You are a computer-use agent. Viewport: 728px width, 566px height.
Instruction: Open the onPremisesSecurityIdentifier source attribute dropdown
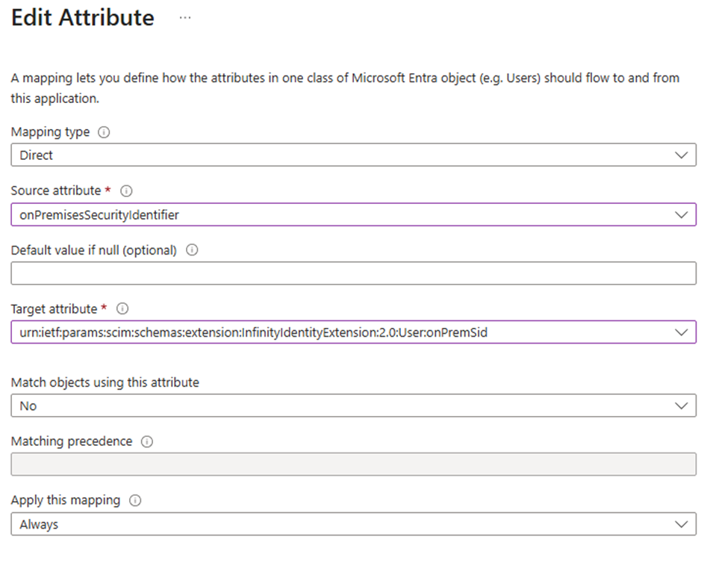352,215
